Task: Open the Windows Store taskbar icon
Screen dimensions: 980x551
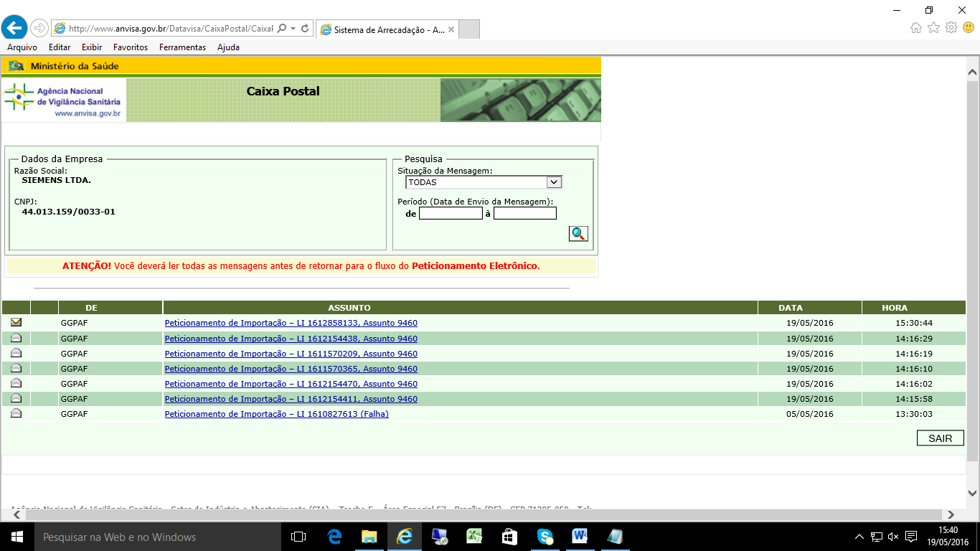Action: (509, 537)
